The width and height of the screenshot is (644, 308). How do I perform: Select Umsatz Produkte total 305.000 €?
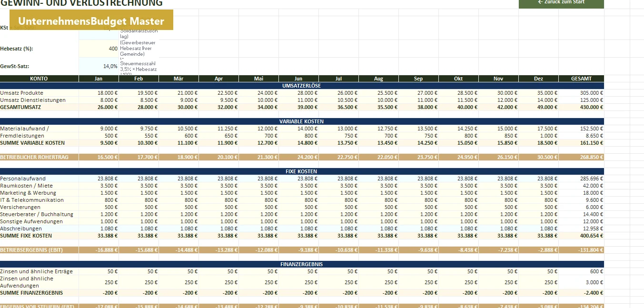(x=581, y=93)
